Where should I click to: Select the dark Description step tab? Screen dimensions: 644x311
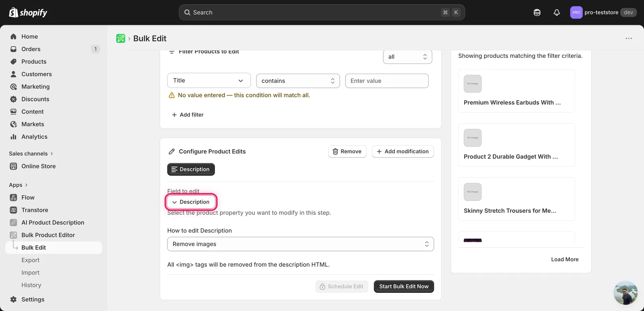pos(191,169)
